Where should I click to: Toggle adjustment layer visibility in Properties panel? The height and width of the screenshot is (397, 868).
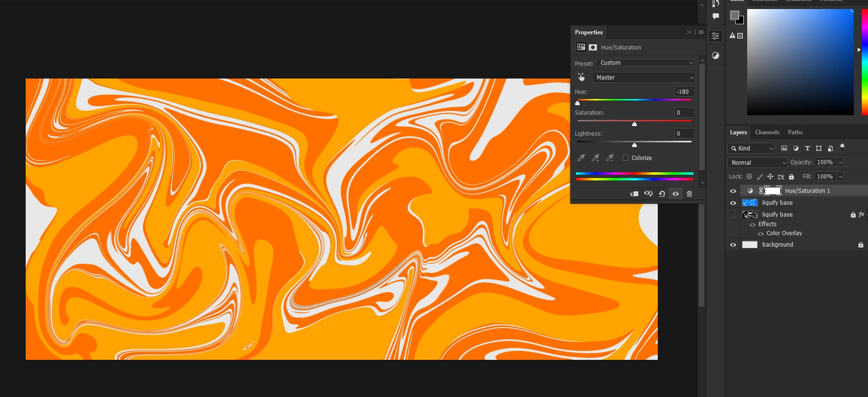675,194
